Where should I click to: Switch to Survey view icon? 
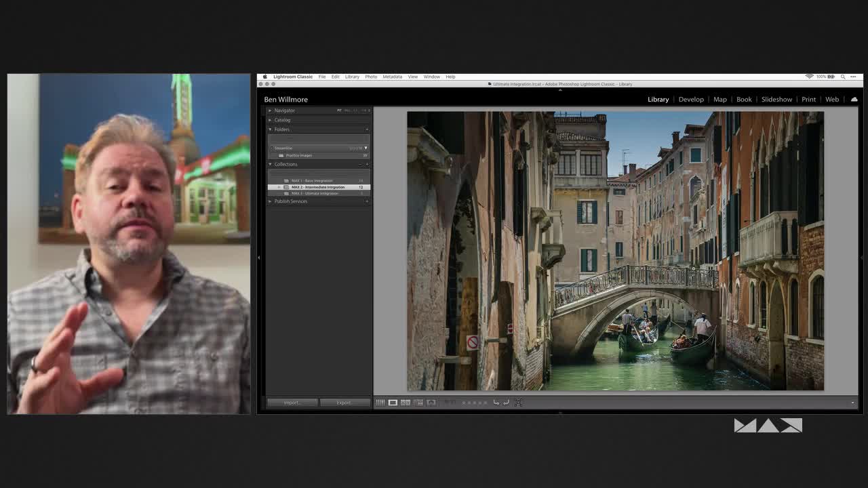coord(418,403)
